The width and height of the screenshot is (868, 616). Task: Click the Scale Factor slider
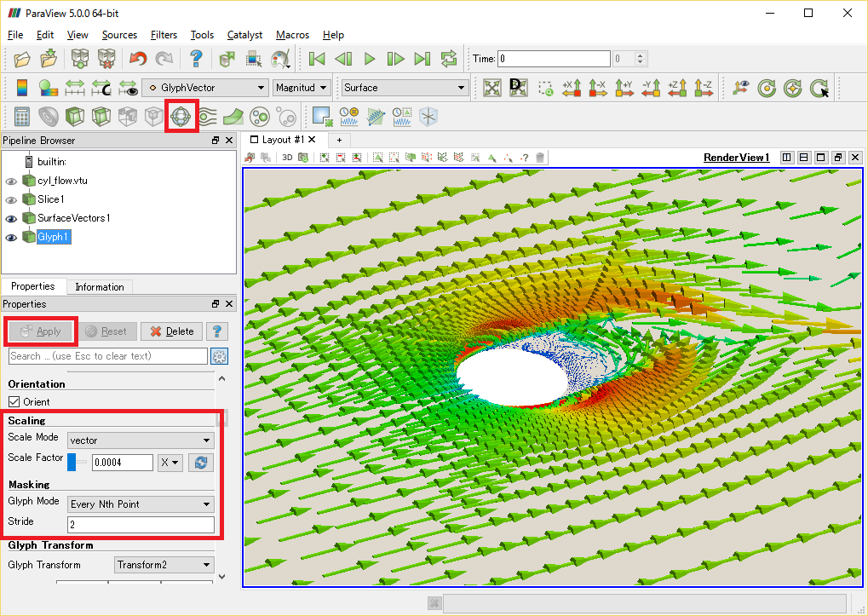click(x=77, y=462)
